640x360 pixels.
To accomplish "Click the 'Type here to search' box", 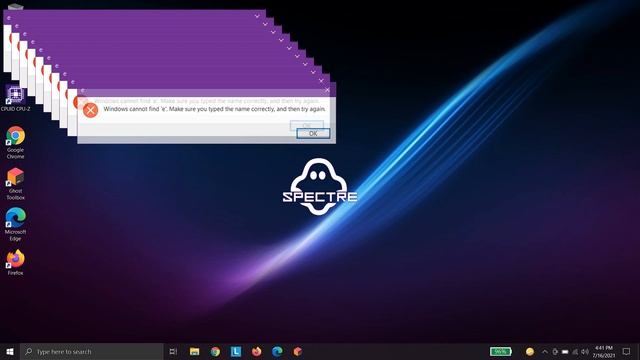I will tap(92, 351).
